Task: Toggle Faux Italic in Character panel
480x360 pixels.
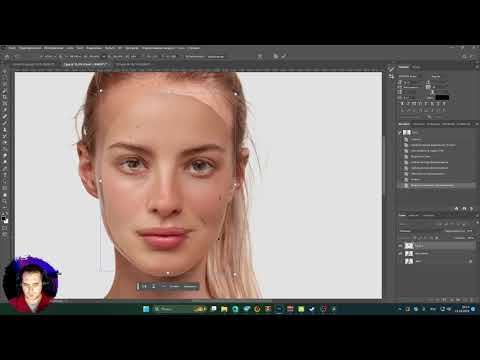Action: coord(408,104)
